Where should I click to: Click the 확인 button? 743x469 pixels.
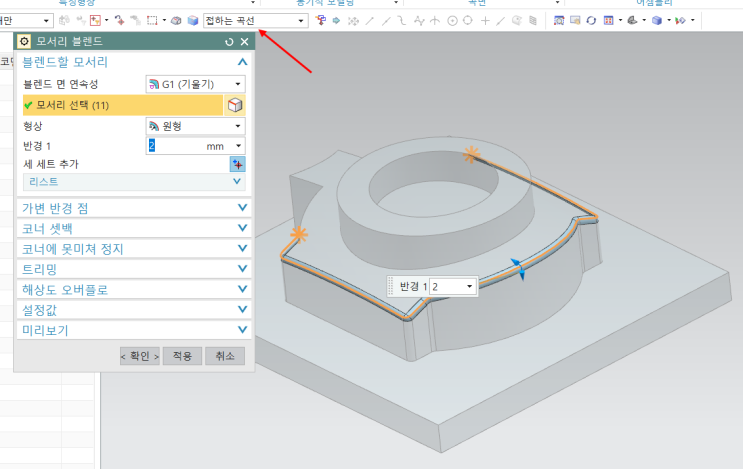click(x=139, y=356)
